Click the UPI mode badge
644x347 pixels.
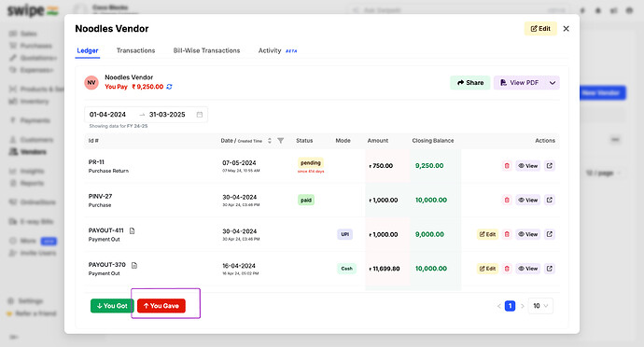click(x=345, y=234)
